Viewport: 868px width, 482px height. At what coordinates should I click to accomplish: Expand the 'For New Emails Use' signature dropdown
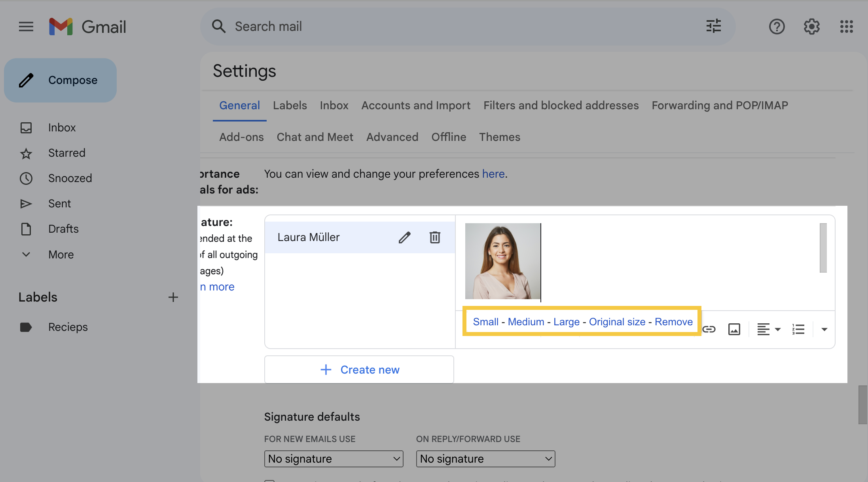pyautogui.click(x=334, y=457)
